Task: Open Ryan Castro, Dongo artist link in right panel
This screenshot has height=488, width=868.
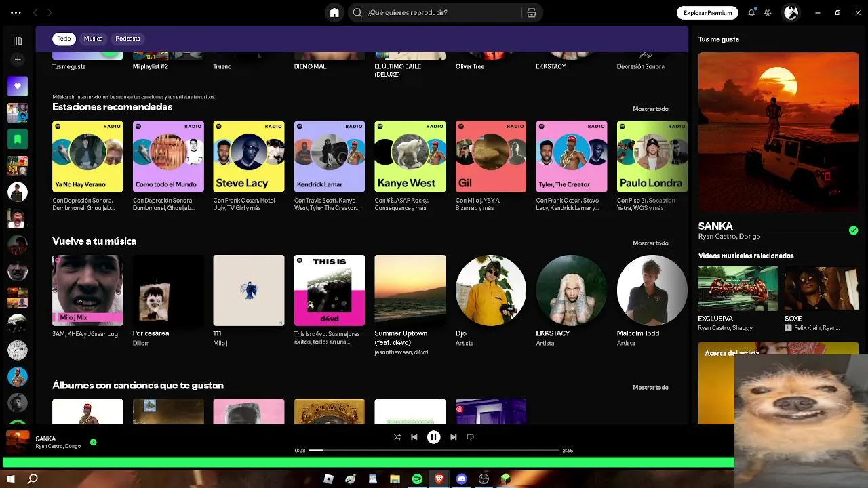Action: 729,237
